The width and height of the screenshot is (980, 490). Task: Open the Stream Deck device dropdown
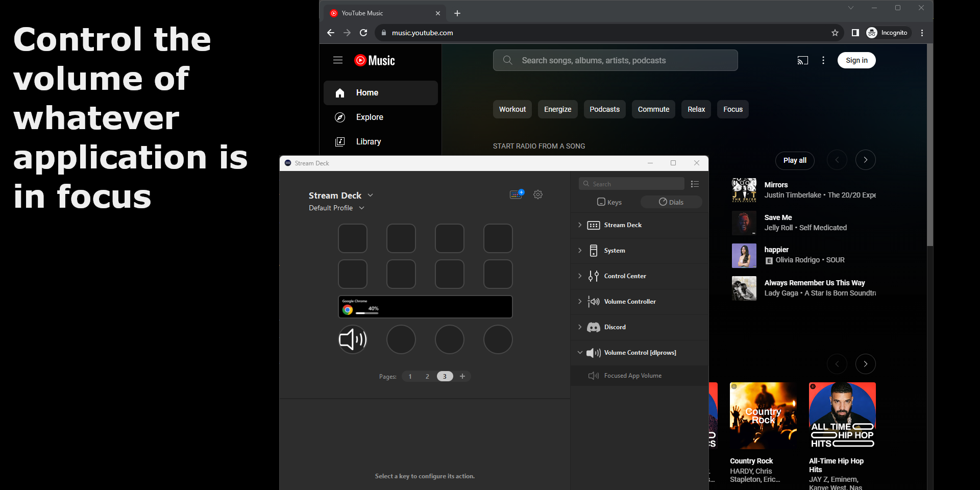pyautogui.click(x=341, y=195)
